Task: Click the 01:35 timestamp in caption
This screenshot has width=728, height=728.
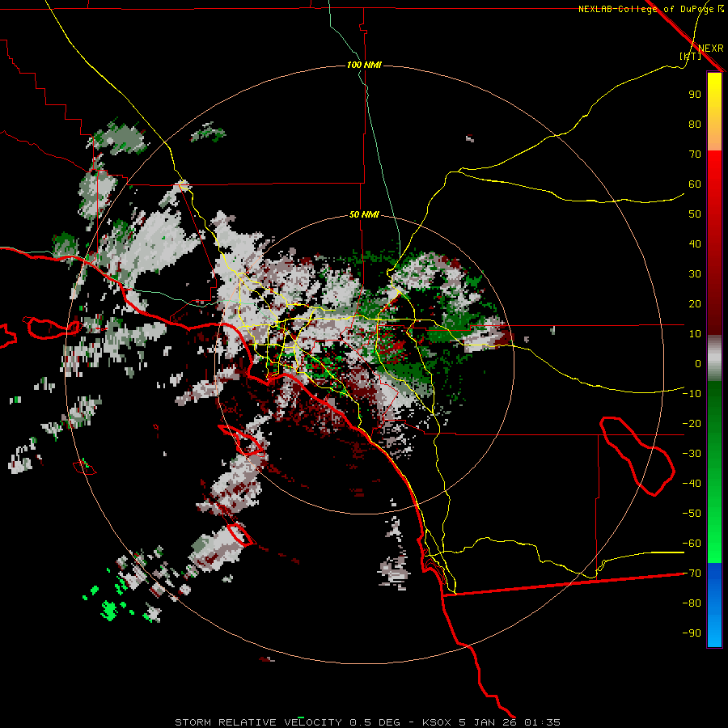Action: pyautogui.click(x=542, y=722)
